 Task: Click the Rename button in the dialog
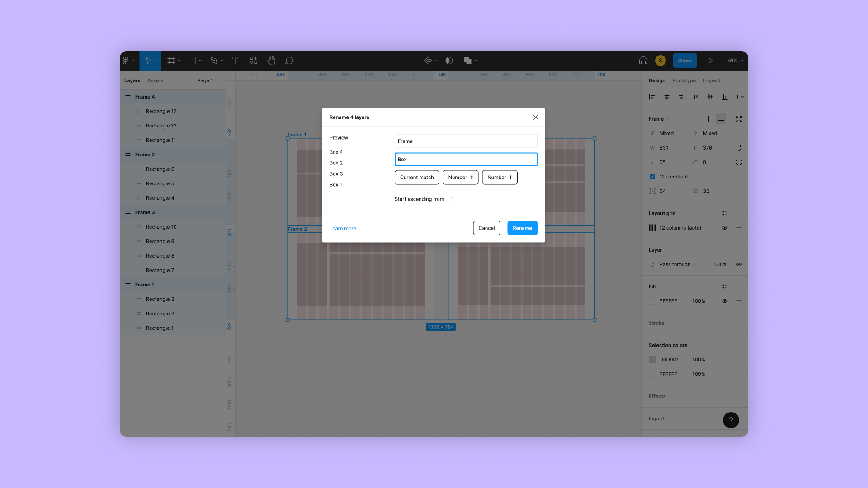click(522, 228)
